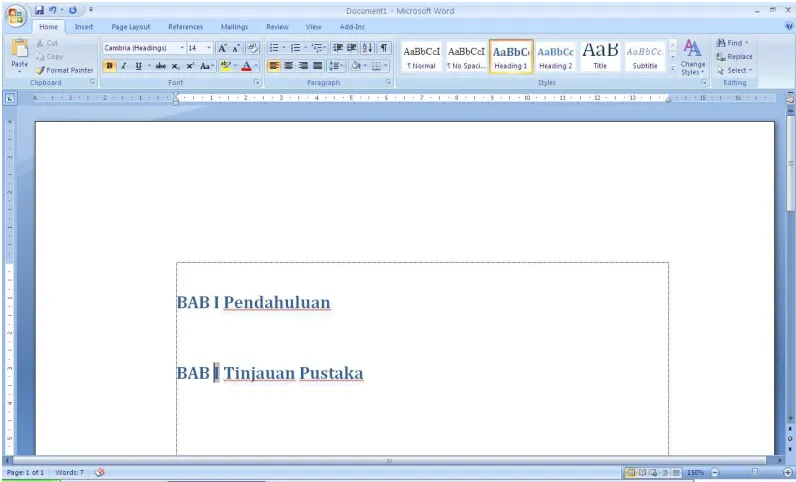Image resolution: width=796 pixels, height=482 pixels.
Task: Toggle Show/Hide paragraph marks
Action: pyautogui.click(x=384, y=48)
